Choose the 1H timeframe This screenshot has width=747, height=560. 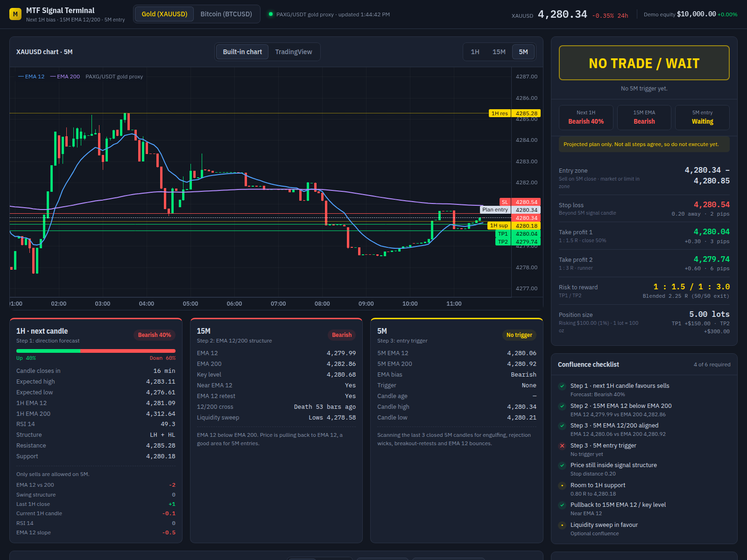click(475, 52)
